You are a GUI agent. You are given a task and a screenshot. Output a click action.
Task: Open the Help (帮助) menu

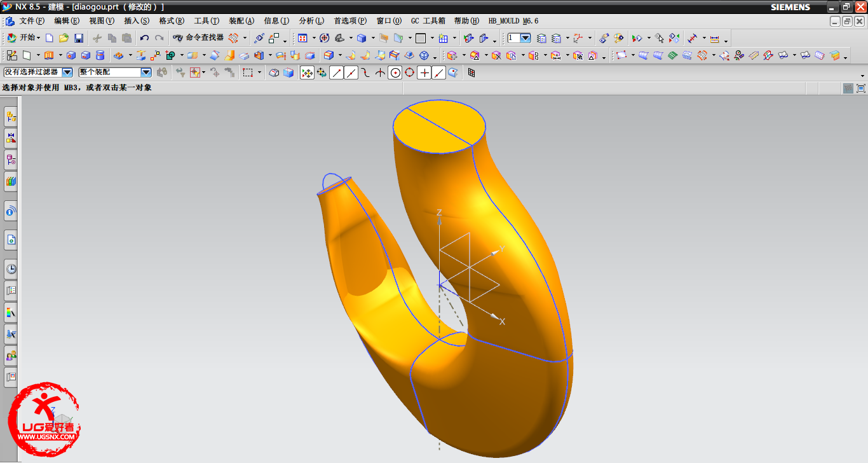coord(467,21)
